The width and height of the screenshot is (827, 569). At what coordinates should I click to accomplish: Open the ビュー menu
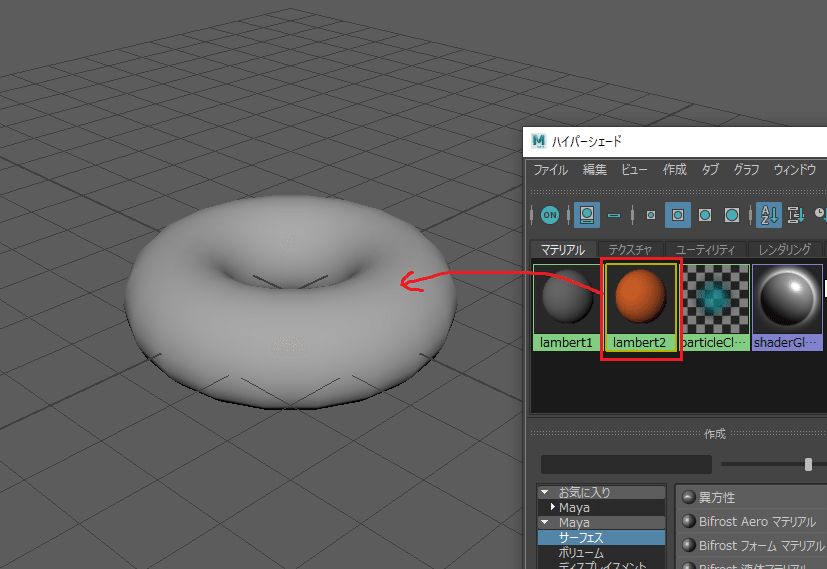point(634,170)
